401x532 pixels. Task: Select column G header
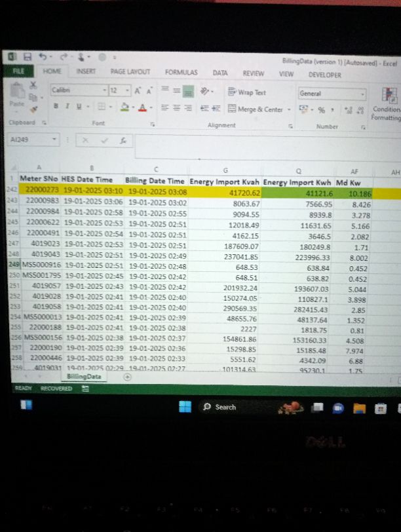point(225,170)
